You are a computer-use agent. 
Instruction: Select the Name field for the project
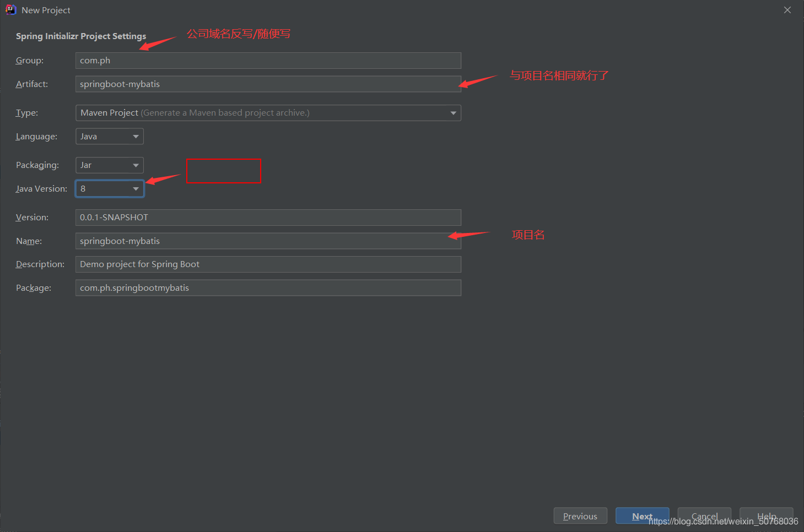click(268, 241)
